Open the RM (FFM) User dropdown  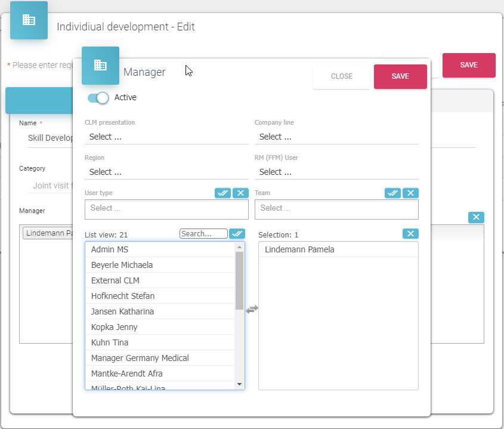click(336, 172)
